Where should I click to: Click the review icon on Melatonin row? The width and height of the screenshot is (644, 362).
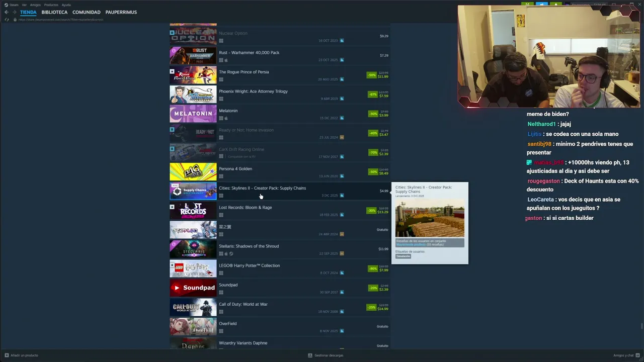pos(342,118)
